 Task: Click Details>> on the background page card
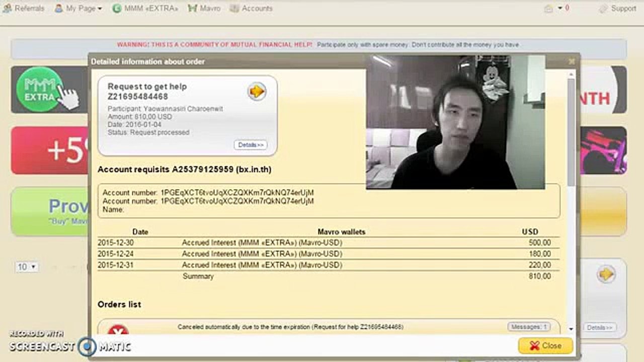[x=600, y=327]
